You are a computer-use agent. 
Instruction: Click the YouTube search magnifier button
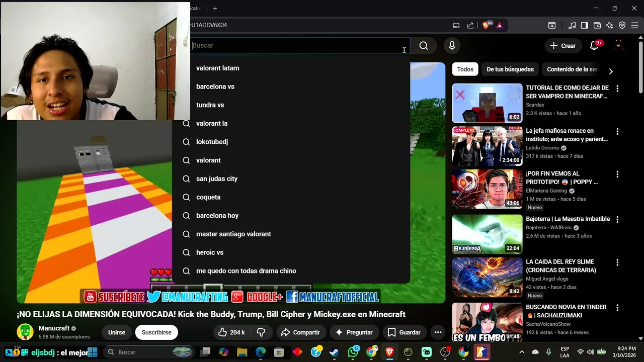coord(424,46)
